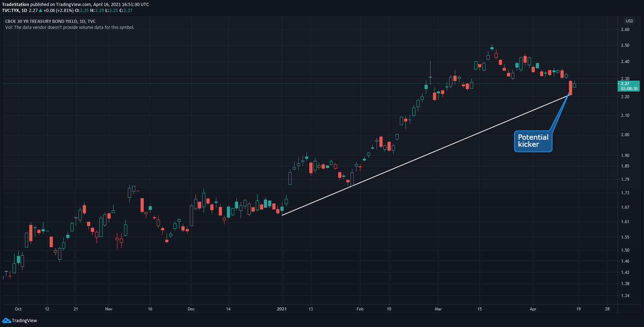Click the Mar date label on time axis
Viewport: 644px width, 327px height.
(438, 309)
